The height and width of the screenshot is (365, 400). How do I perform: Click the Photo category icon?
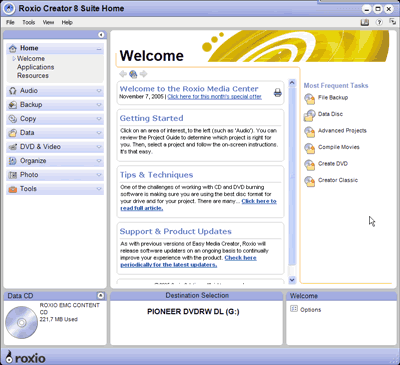pos(13,175)
